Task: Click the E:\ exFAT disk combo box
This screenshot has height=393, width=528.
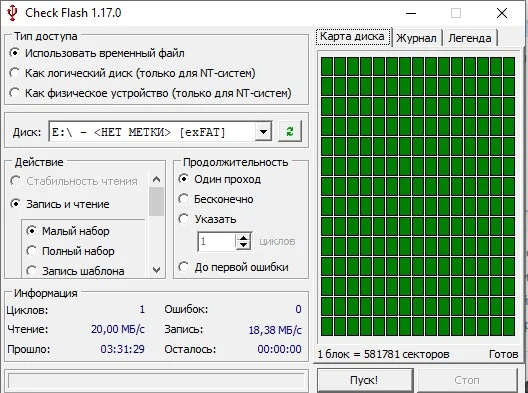Action: tap(160, 131)
